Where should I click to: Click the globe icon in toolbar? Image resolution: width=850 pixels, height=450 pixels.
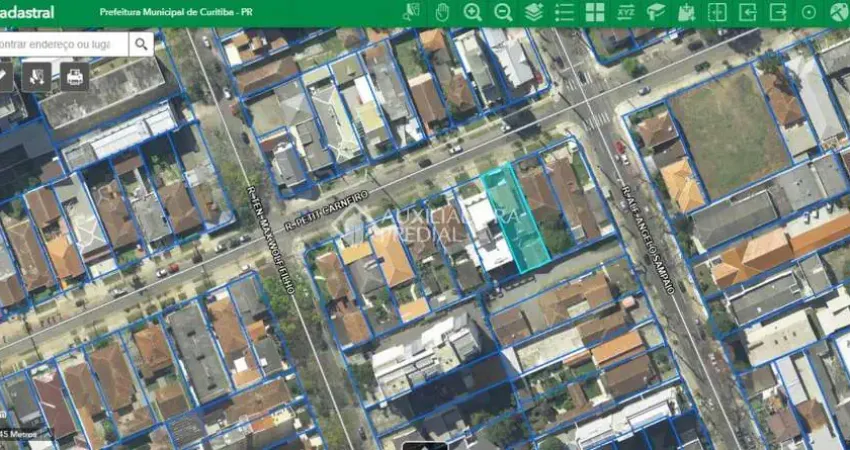[x=838, y=13]
